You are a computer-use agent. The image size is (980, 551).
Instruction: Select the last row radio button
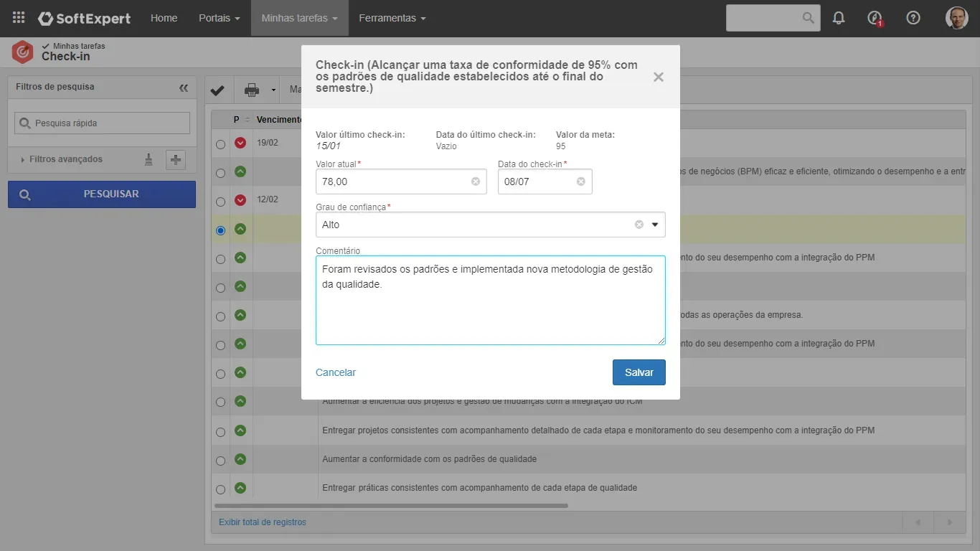coord(220,489)
